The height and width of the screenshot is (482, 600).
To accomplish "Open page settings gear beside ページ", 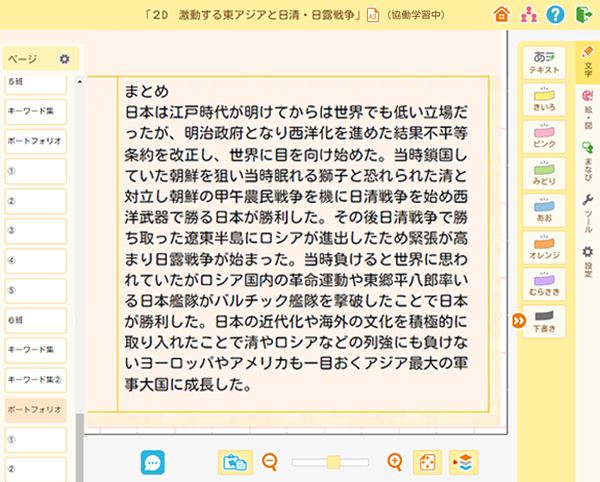I will click(64, 59).
